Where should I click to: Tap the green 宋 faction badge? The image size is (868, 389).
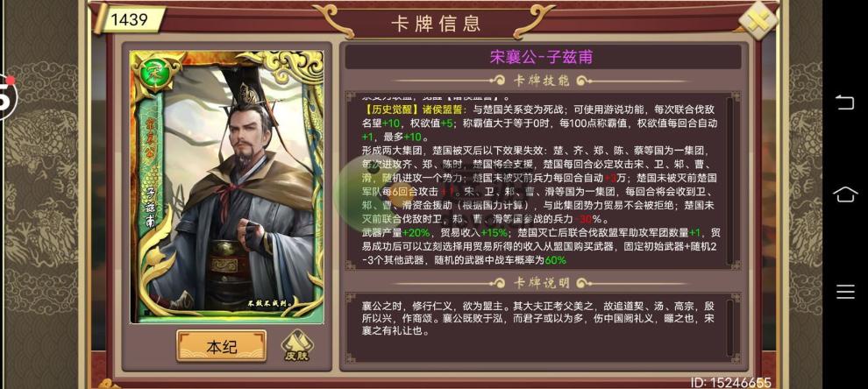pos(151,73)
